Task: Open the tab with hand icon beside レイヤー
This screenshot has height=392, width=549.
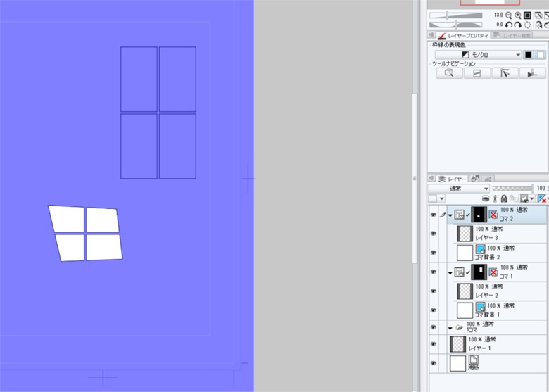Action: (475, 179)
